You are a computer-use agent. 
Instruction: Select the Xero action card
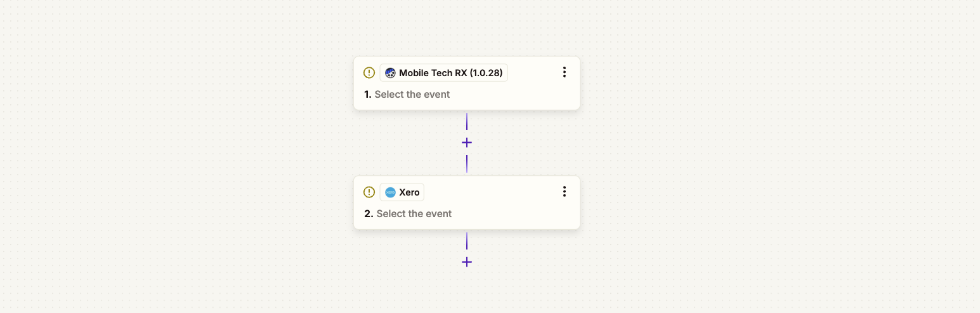click(467, 203)
